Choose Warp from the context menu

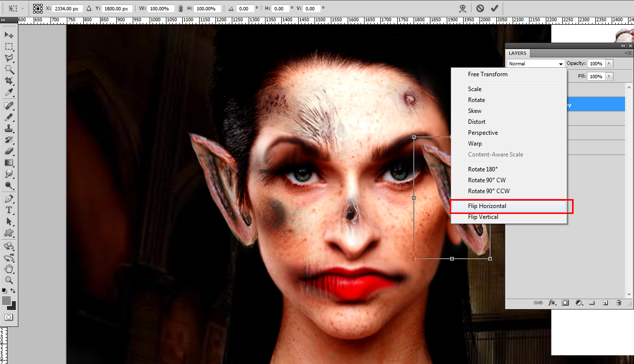(x=509, y=144)
